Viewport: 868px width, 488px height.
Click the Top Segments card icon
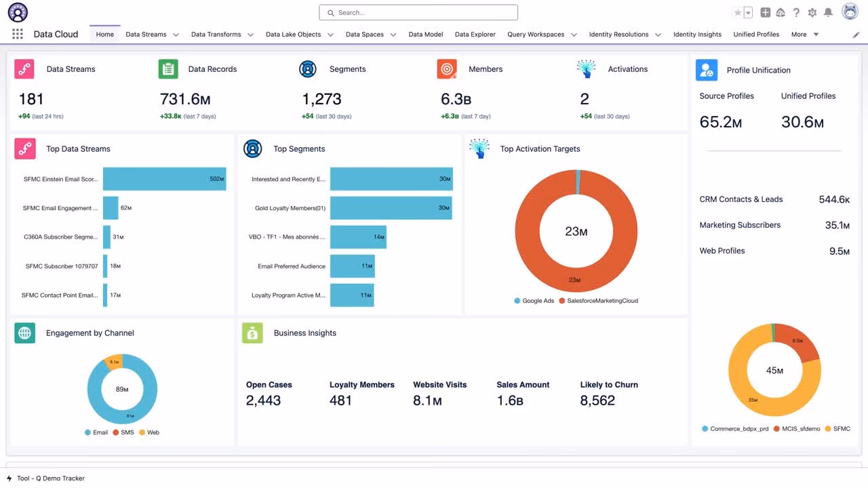(x=253, y=148)
